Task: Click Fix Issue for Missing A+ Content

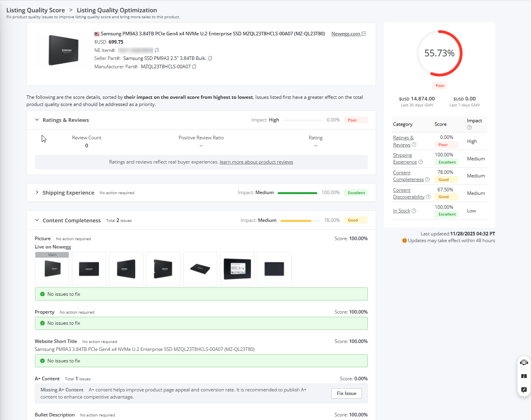Action: coord(346,393)
